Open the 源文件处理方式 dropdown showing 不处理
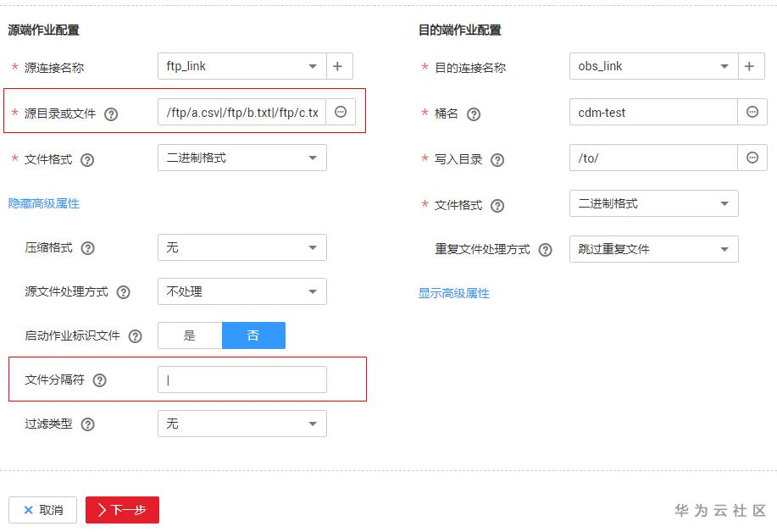777x532 pixels. coord(242,291)
